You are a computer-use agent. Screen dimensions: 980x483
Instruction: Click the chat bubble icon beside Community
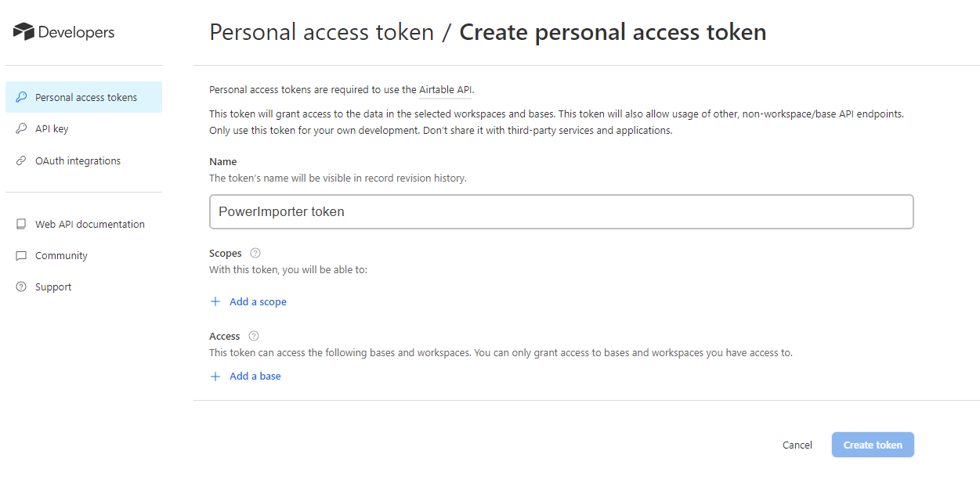tap(21, 256)
